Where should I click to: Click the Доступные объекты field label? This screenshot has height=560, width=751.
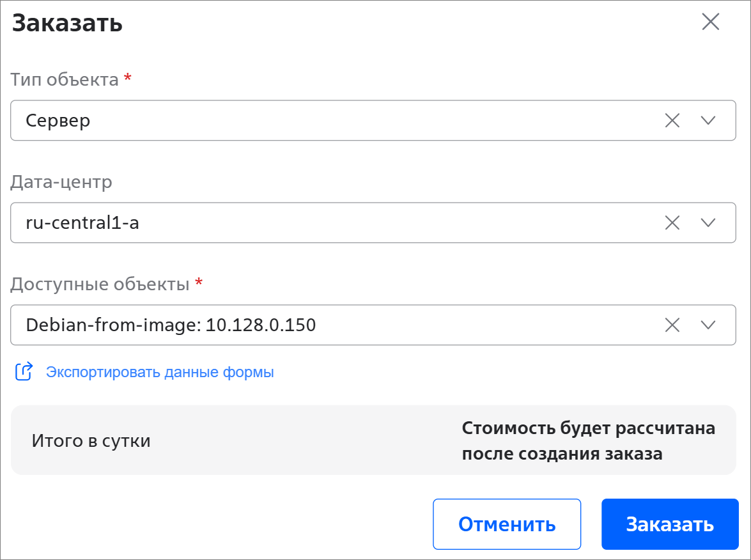[100, 284]
